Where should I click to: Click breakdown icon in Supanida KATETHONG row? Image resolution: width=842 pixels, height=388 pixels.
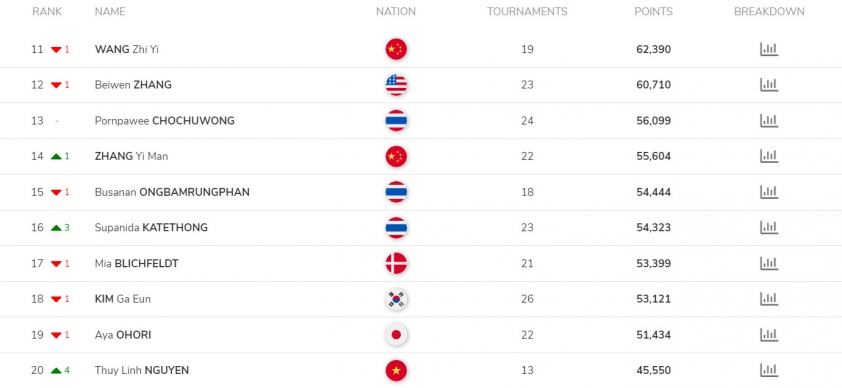(x=769, y=228)
